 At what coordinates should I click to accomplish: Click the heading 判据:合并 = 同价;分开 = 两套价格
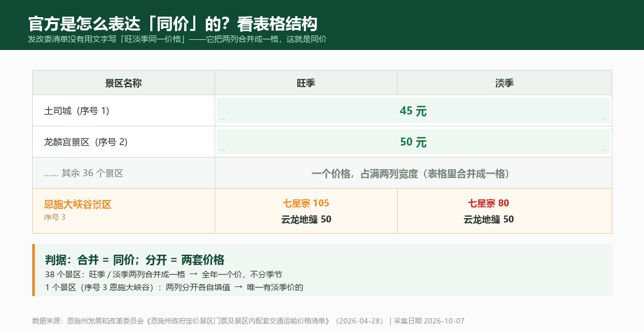click(135, 260)
